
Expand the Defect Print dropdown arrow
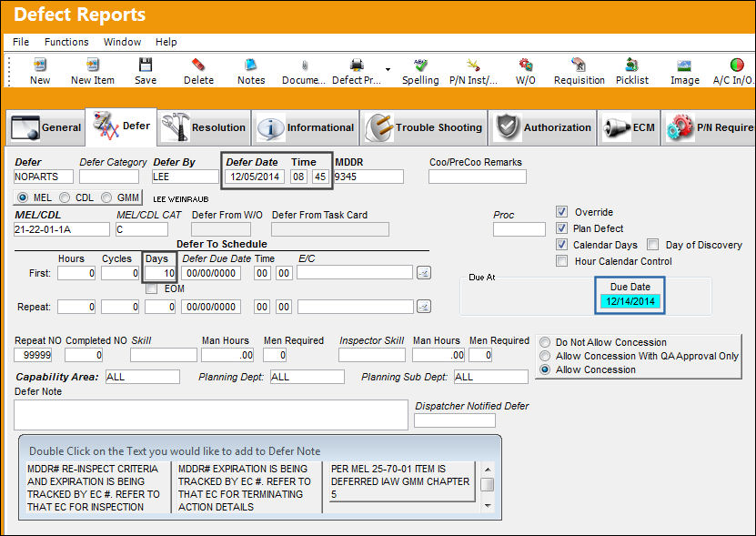(388, 69)
